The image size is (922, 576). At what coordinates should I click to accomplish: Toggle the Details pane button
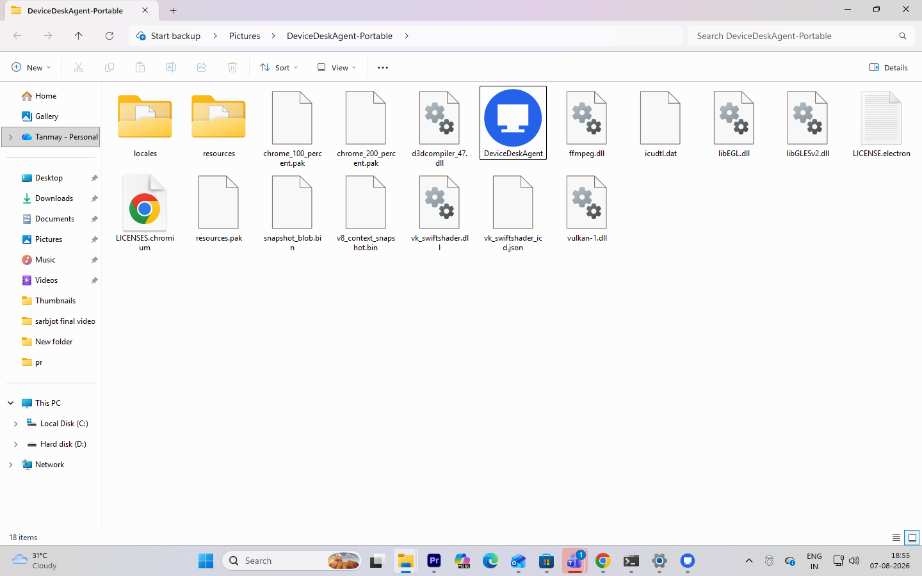coord(888,68)
